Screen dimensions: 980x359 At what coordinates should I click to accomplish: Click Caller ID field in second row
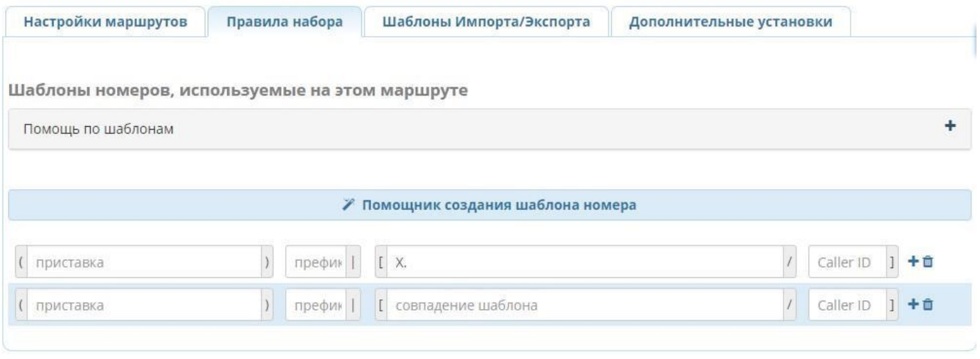tap(849, 305)
